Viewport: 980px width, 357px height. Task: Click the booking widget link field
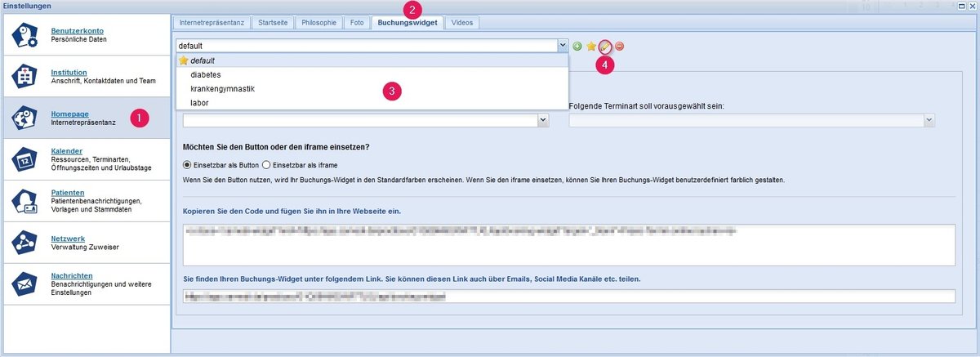[x=568, y=297]
